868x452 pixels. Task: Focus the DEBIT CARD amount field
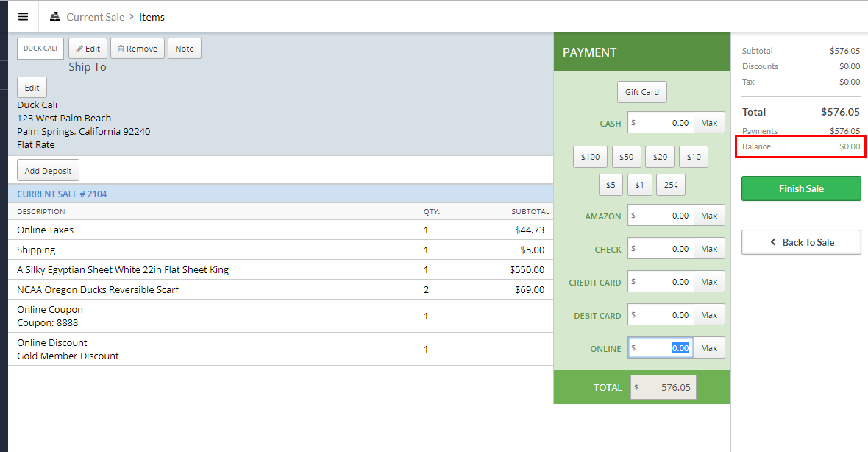click(661, 314)
